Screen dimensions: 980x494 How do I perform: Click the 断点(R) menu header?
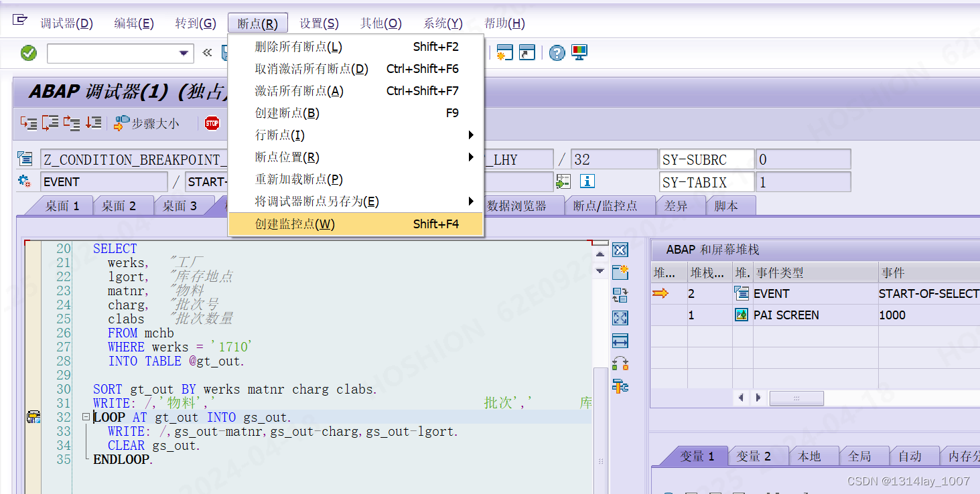coord(258,23)
